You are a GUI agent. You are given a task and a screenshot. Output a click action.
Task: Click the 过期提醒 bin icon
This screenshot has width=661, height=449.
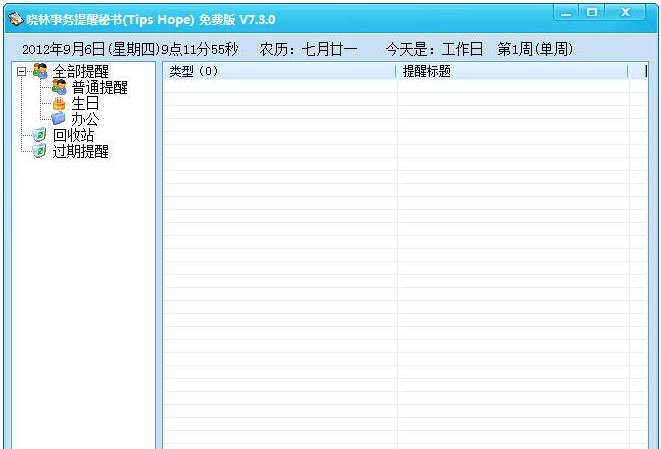coord(39,151)
